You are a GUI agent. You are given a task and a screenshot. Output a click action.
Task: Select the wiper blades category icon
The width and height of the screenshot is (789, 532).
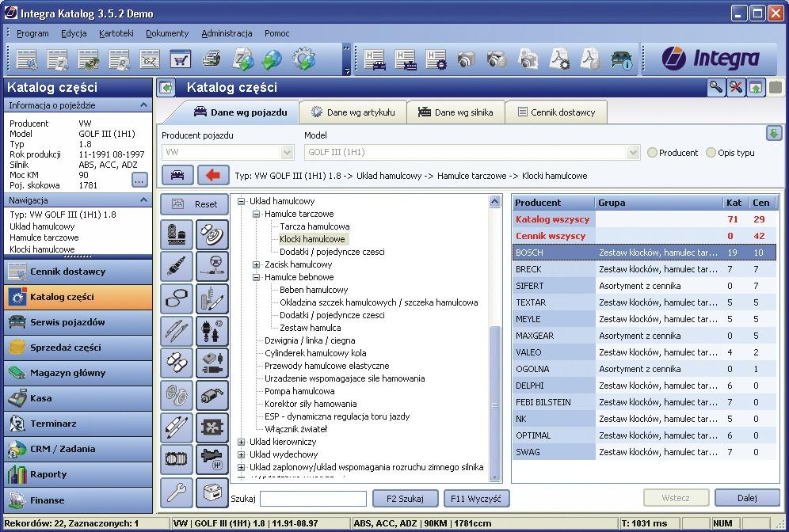pos(177,331)
